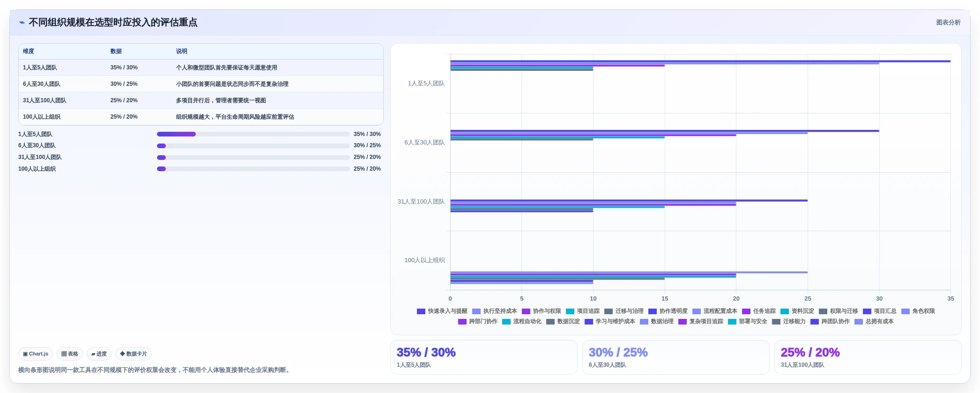
Task: Toggle the 部署与安全 legend item
Action: tap(748, 322)
